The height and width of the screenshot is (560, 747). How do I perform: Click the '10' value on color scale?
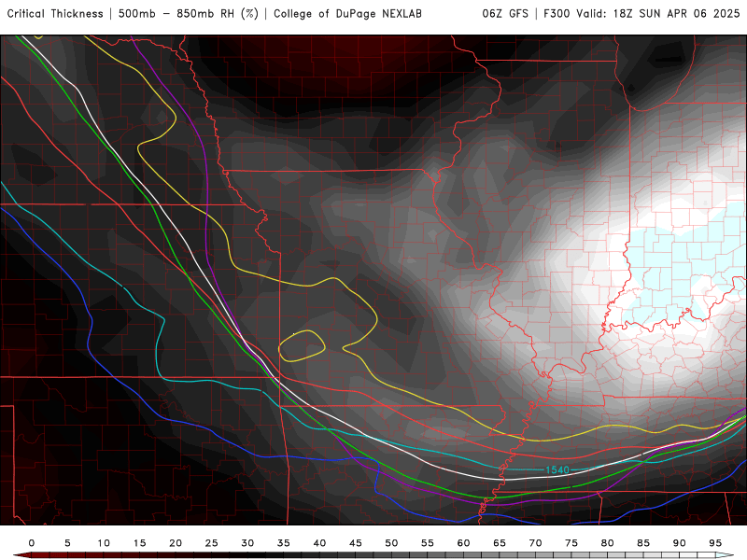coord(104,543)
